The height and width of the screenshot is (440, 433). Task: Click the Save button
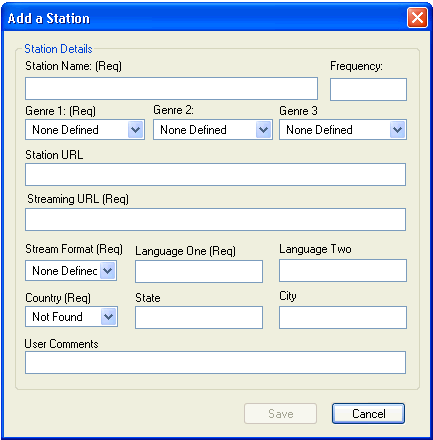pyautogui.click(x=280, y=414)
